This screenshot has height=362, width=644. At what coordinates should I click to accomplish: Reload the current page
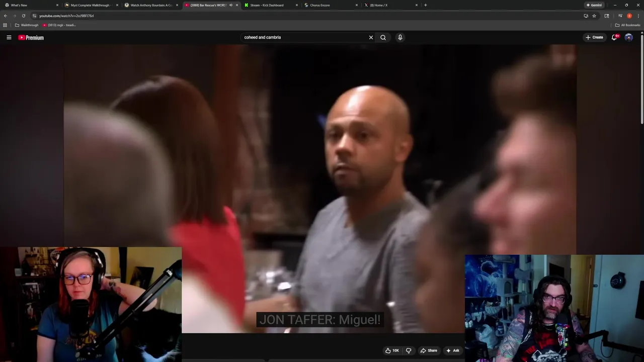click(x=23, y=16)
